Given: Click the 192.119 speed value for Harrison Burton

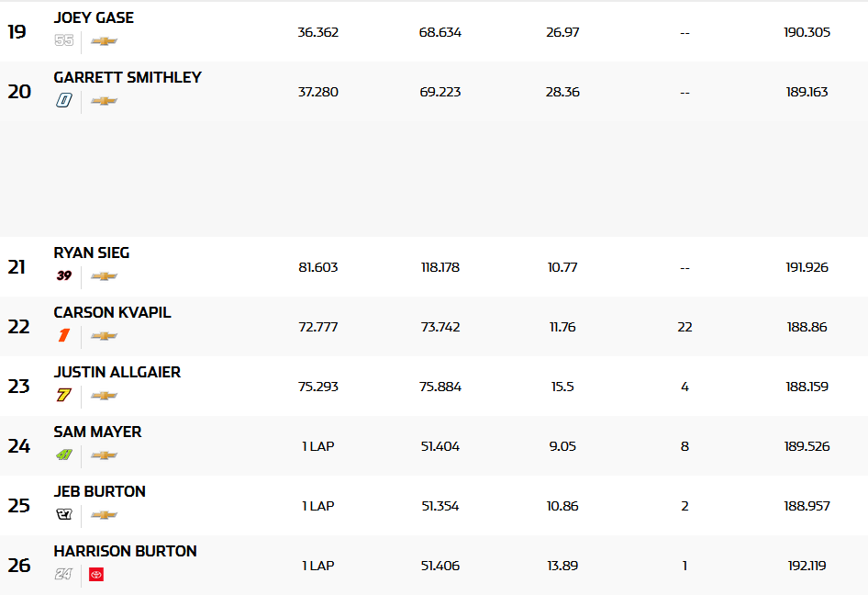Looking at the screenshot, I should click(807, 566).
